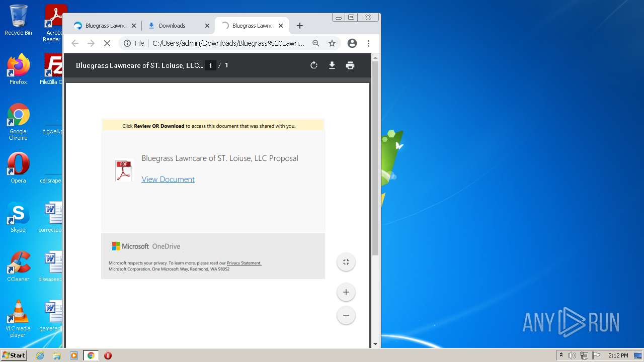
Task: Open the Privacy Statement link
Action: [244, 263]
